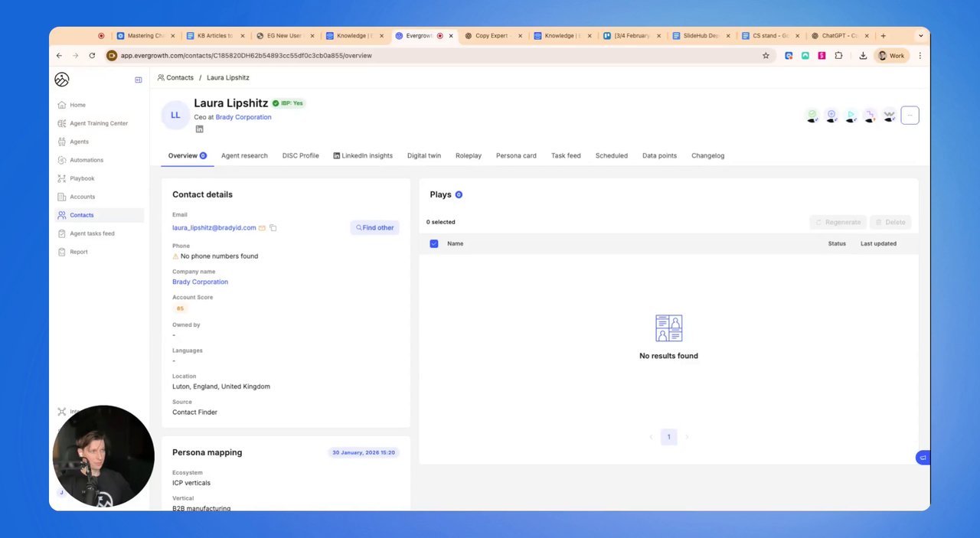Viewport: 980px width, 538px height.
Task: Click the laura_lipshitz@bradyid.com email link
Action: 214,228
